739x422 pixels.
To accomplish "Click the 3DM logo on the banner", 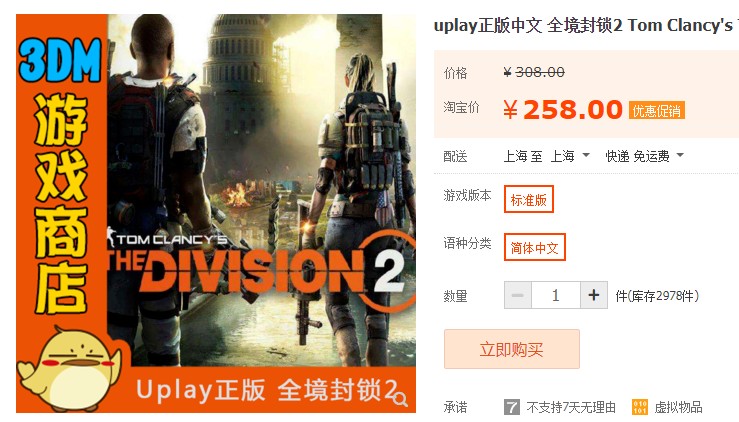I will (x=60, y=60).
